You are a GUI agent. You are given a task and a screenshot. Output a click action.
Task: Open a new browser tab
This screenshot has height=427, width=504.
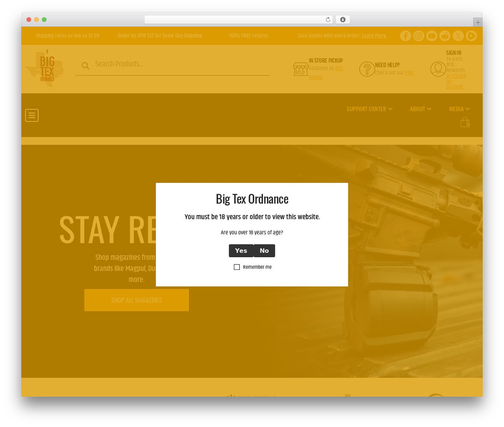tap(478, 22)
